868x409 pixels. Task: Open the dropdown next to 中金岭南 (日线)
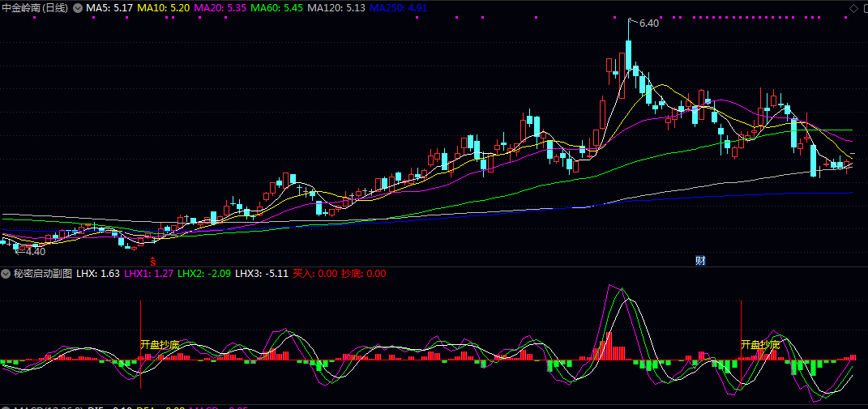(77, 7)
